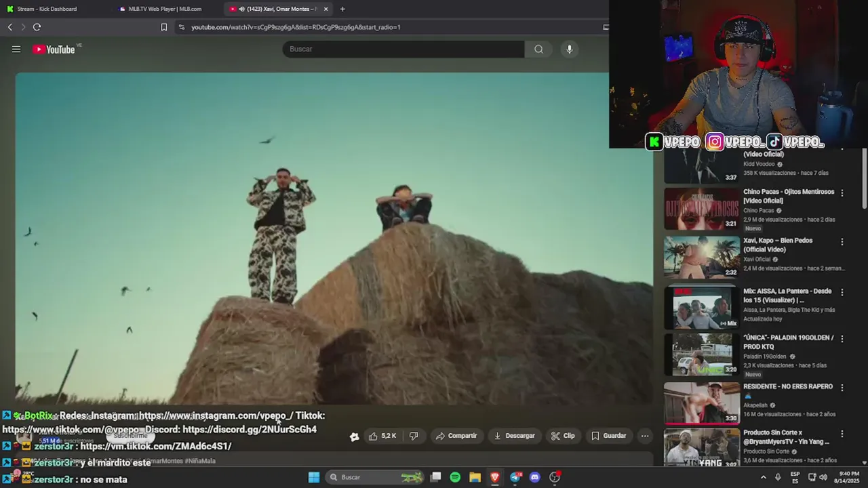The height and width of the screenshot is (488, 868).
Task: Click taskbar Buscar search box
Action: coord(374,477)
